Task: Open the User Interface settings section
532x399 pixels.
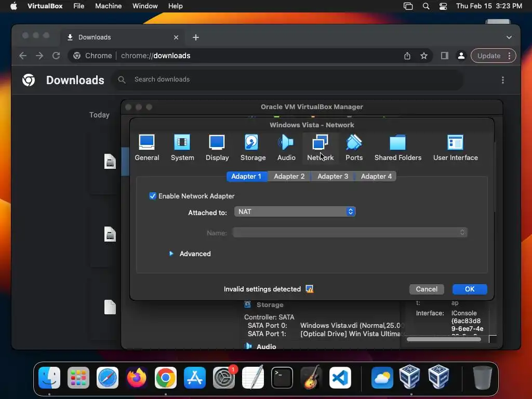Action: 455,148
